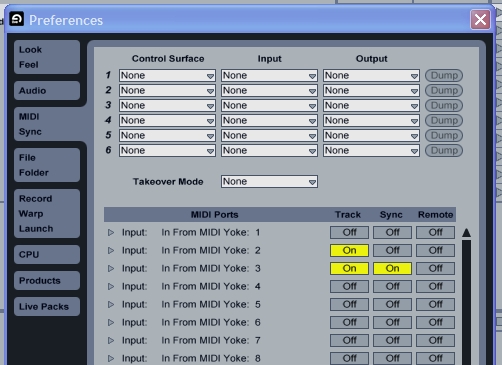This screenshot has height=365, width=502.
Task: Disable Track for MIDI Yoke 3 input
Action: (x=349, y=268)
